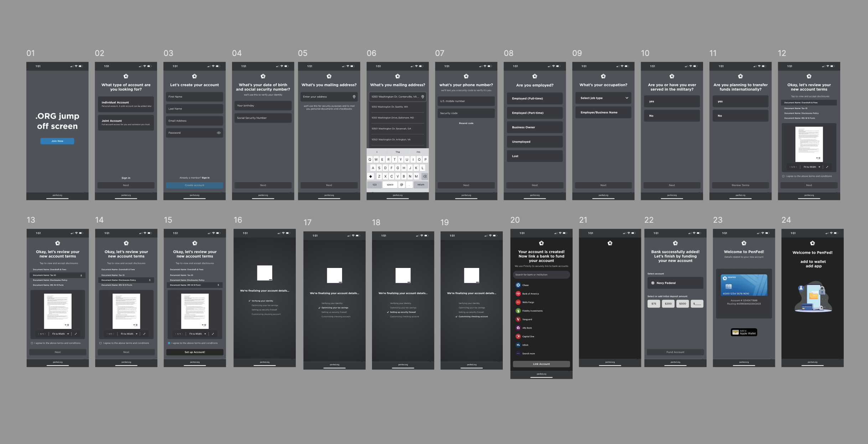Click Capital One icon in screen 20

point(518,336)
